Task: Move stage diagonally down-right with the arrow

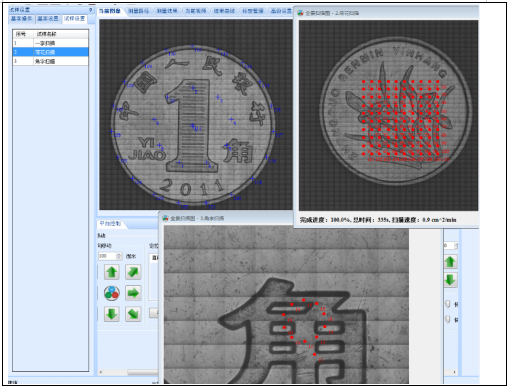Action: coord(133,314)
